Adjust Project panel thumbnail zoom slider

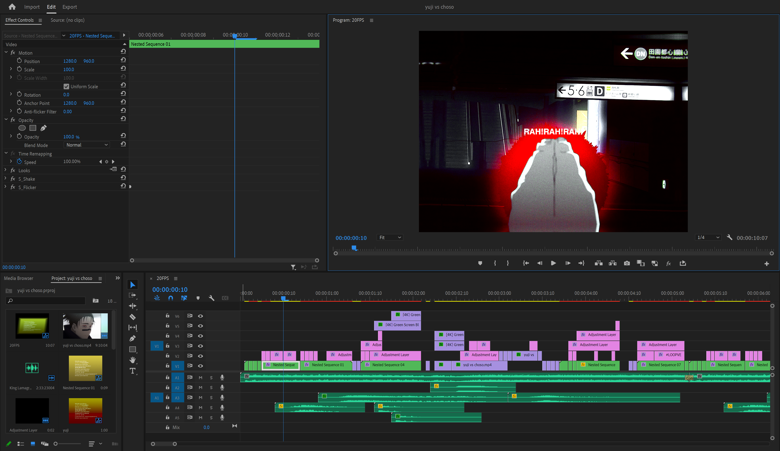pyautogui.click(x=67, y=444)
